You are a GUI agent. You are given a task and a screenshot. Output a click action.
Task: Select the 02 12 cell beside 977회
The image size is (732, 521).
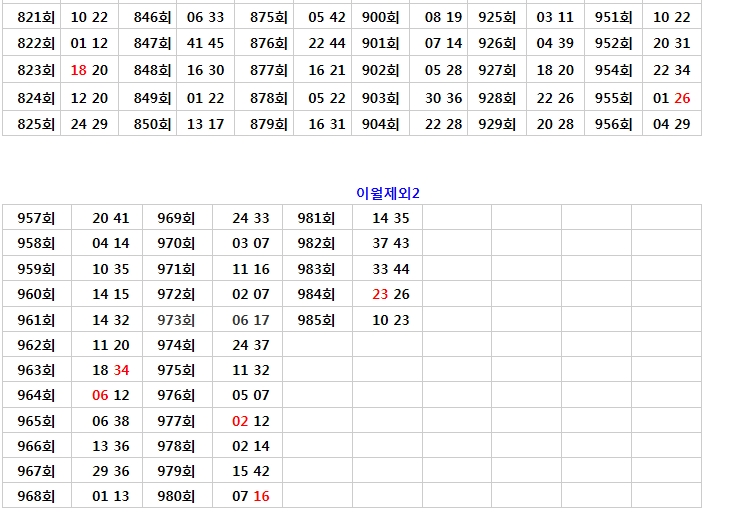tap(251, 421)
